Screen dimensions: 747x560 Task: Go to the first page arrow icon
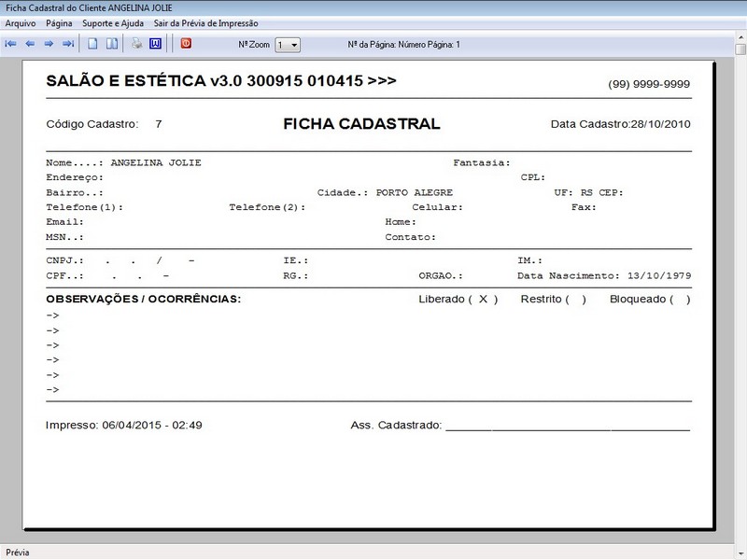pos(10,44)
